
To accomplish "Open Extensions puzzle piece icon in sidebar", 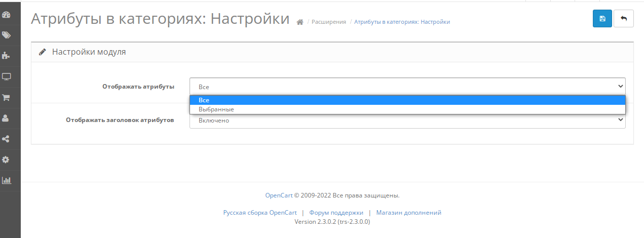I will 7,56.
